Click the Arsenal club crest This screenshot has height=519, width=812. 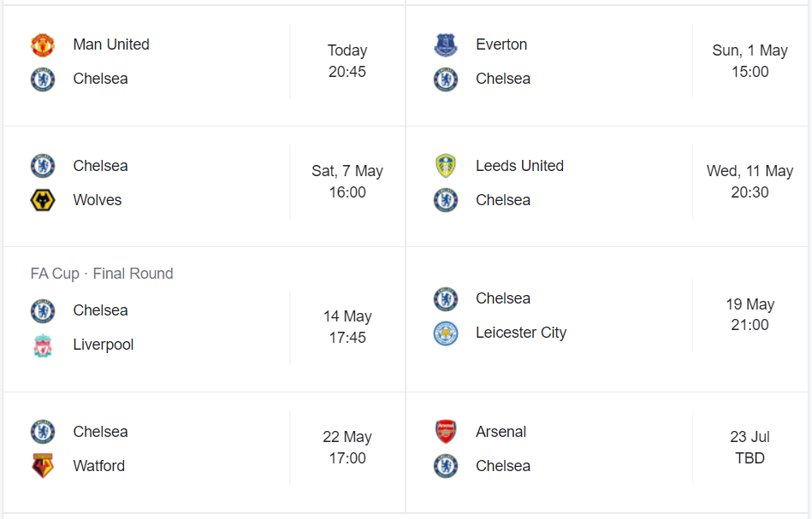[x=446, y=432]
